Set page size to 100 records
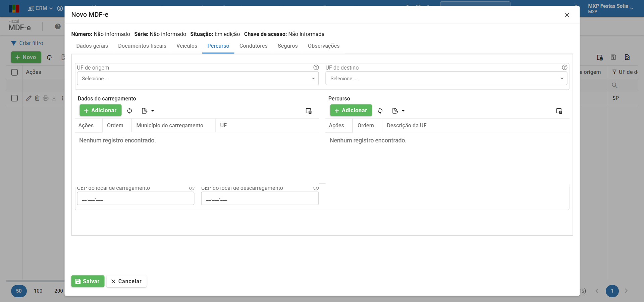The height and width of the screenshot is (302, 644). click(x=38, y=291)
